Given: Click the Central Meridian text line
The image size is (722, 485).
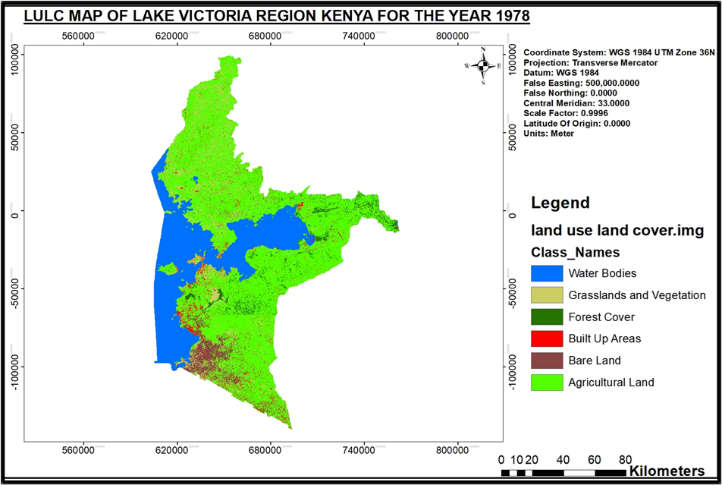Looking at the screenshot, I should pyautogui.click(x=576, y=103).
